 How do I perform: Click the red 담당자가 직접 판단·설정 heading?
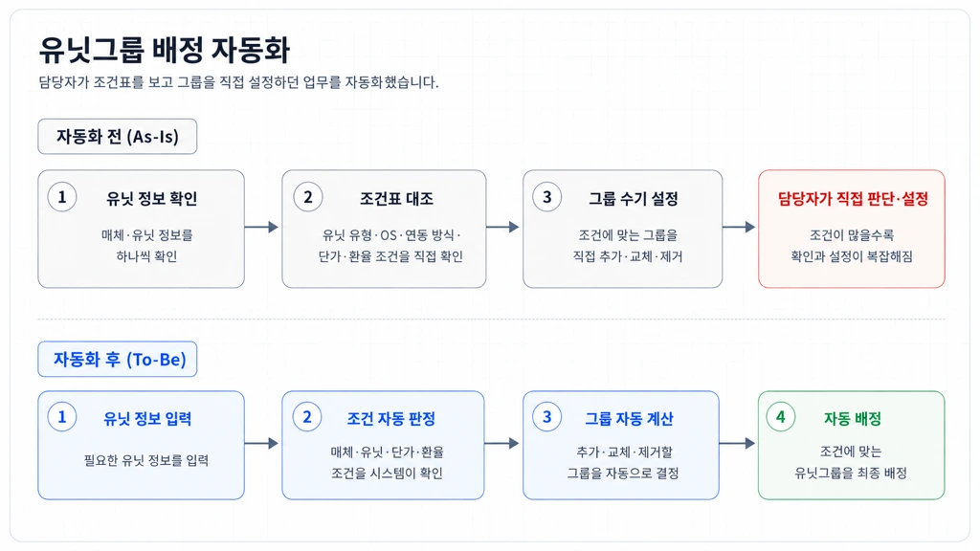point(853,199)
